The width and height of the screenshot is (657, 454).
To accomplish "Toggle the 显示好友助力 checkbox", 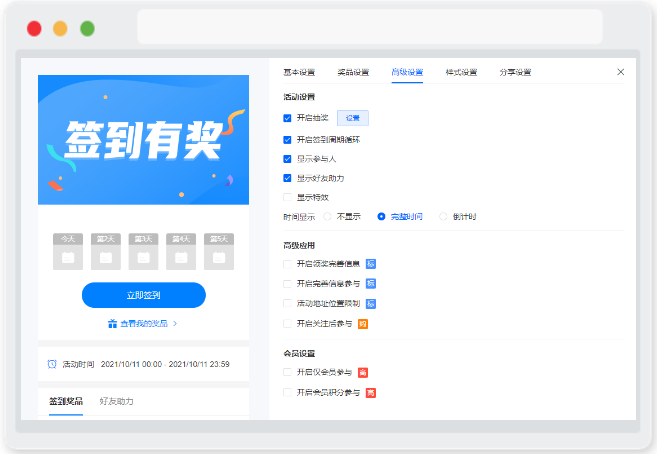I will point(287,178).
